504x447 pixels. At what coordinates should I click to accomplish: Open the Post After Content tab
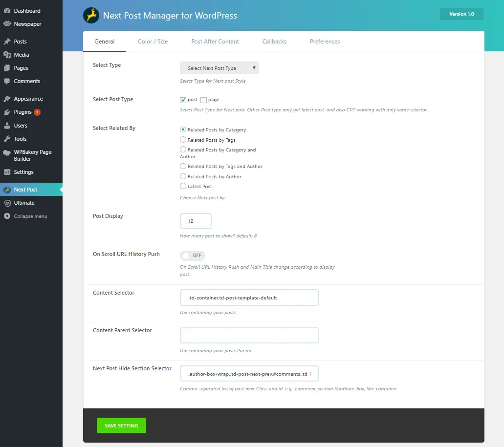[215, 42]
